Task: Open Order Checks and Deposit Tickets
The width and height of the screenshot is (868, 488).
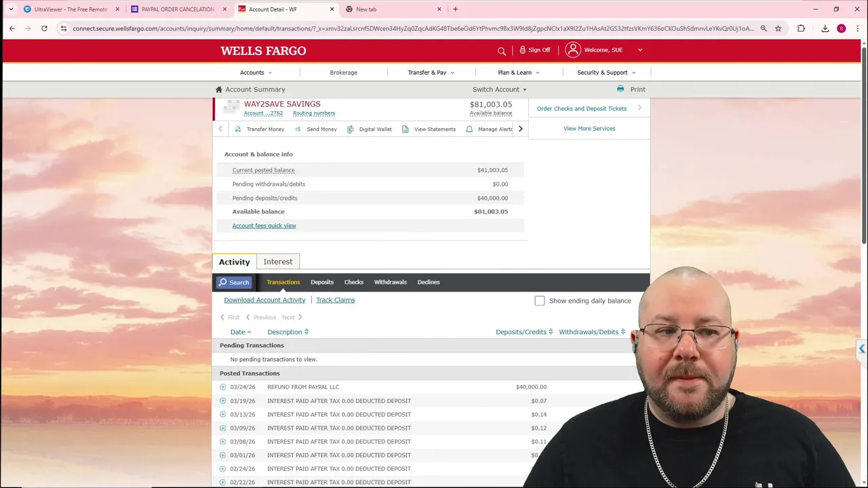Action: tap(582, 108)
